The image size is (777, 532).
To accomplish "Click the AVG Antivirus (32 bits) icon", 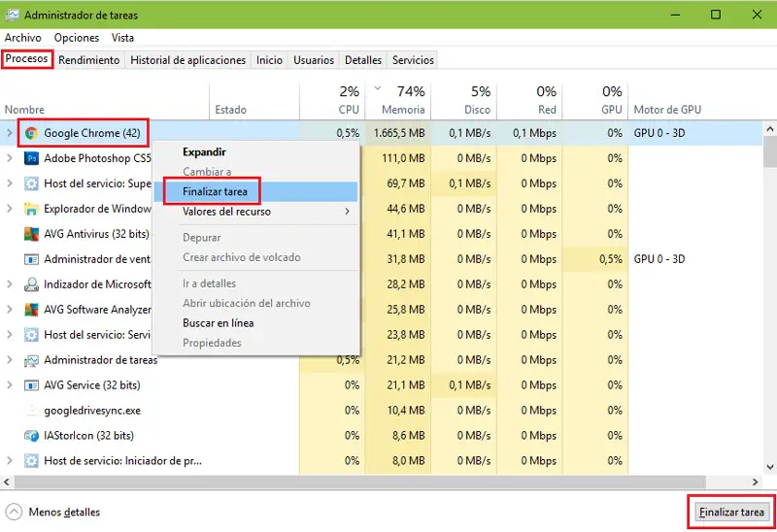I will click(x=31, y=234).
